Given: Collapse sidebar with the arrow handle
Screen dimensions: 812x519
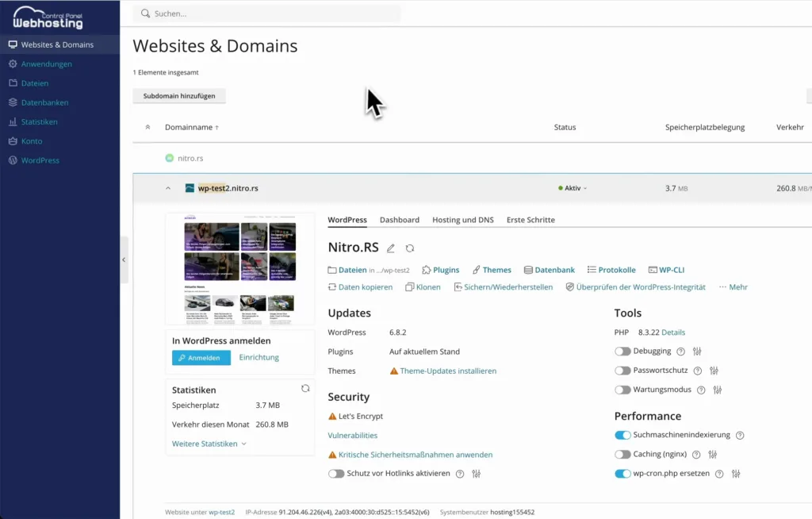Looking at the screenshot, I should [124, 259].
